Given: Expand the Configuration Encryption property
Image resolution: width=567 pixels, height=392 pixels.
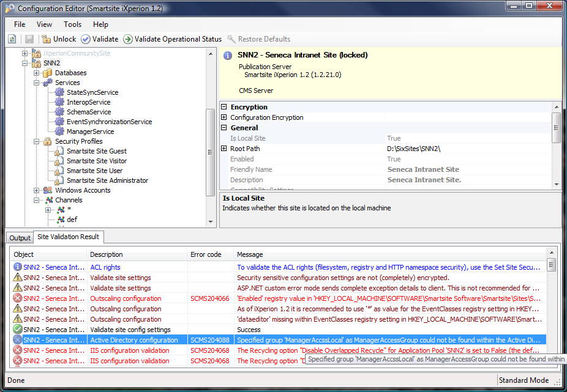Looking at the screenshot, I should click(224, 117).
